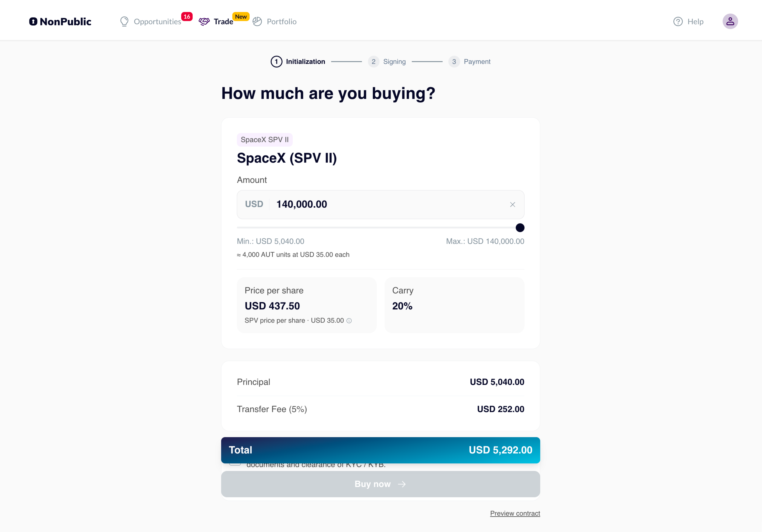This screenshot has width=762, height=532.
Task: Click the amount slider handle
Action: (x=520, y=228)
